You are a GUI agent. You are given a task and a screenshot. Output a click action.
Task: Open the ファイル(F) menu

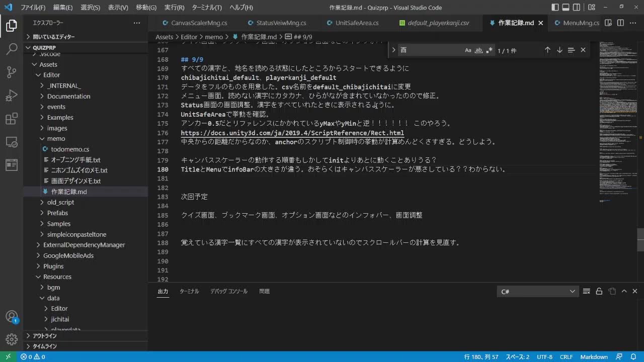click(x=33, y=8)
